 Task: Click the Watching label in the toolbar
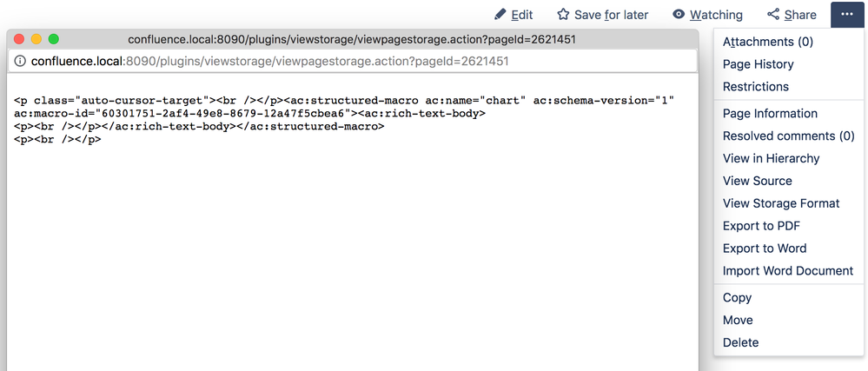pyautogui.click(x=716, y=15)
